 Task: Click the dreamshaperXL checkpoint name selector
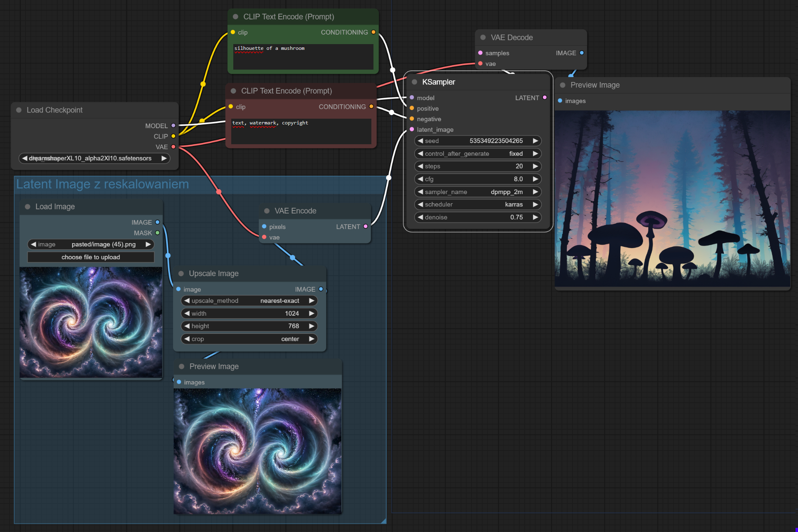coord(94,158)
